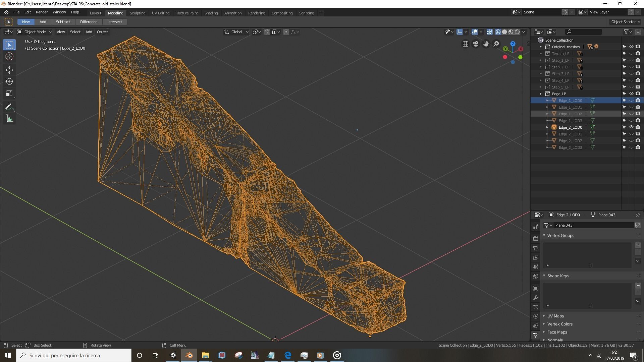Open the Object Mode dropdown
This screenshot has width=644, height=362.
point(35,32)
